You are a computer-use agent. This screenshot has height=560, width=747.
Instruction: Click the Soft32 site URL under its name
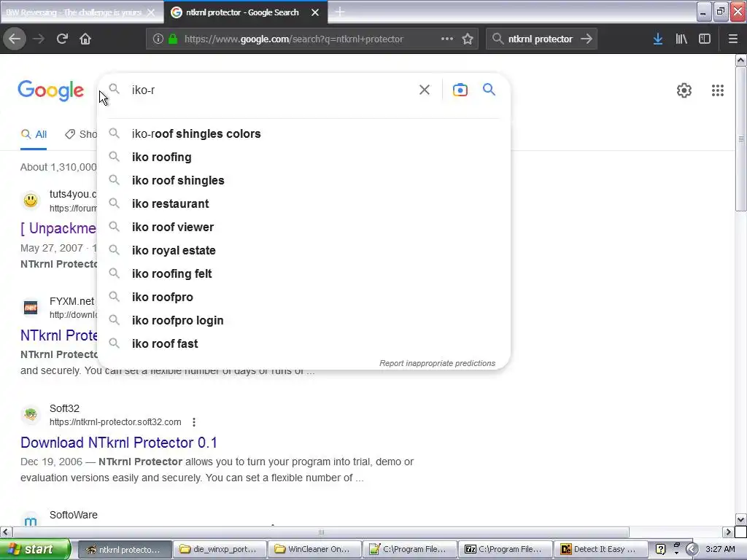click(115, 422)
